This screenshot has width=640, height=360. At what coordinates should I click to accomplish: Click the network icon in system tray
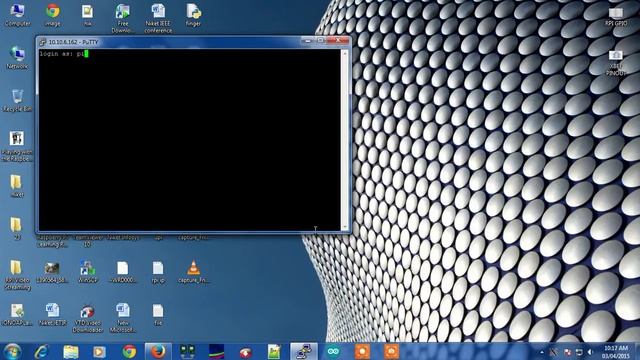tap(578, 352)
